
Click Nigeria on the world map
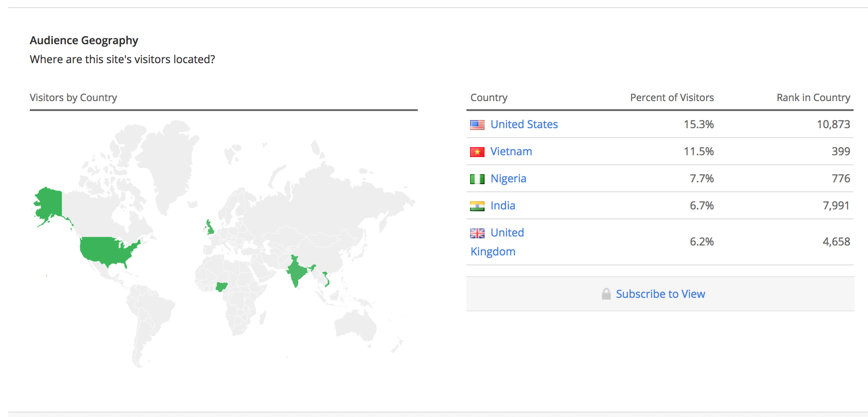click(221, 286)
